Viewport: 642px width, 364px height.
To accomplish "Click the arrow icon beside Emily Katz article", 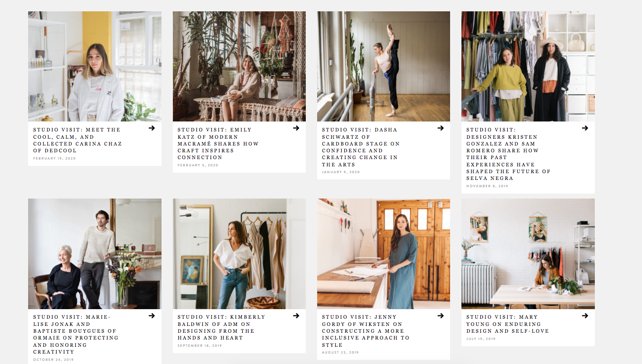I will 296,128.
